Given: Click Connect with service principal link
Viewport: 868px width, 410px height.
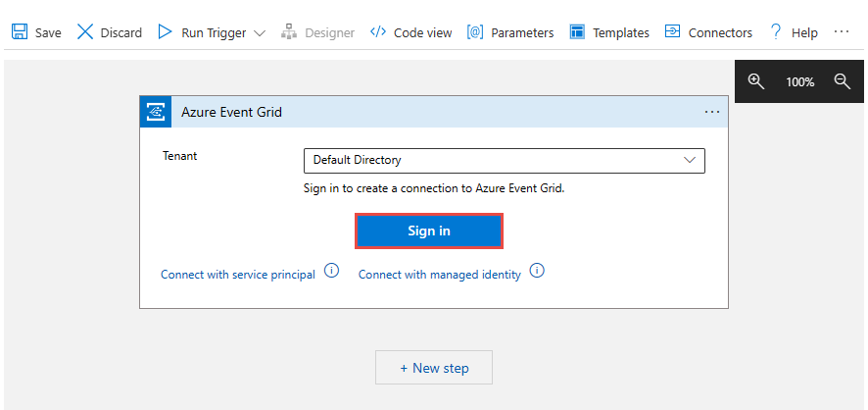Looking at the screenshot, I should coord(238,275).
